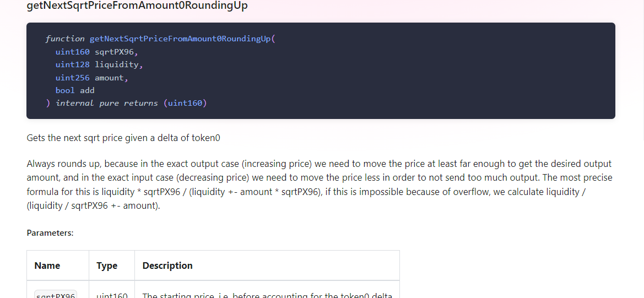Click the 'Parameters:' label
This screenshot has height=298, width=644.
[50, 233]
